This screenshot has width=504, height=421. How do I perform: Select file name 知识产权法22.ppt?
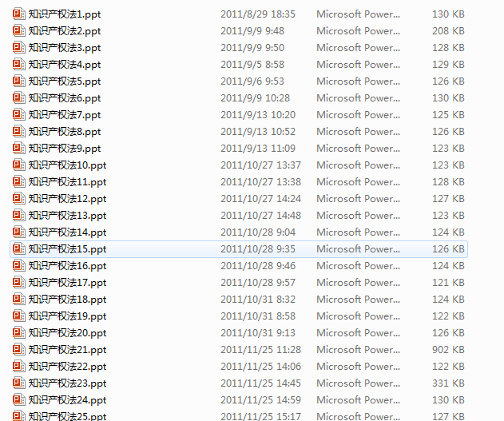68,367
